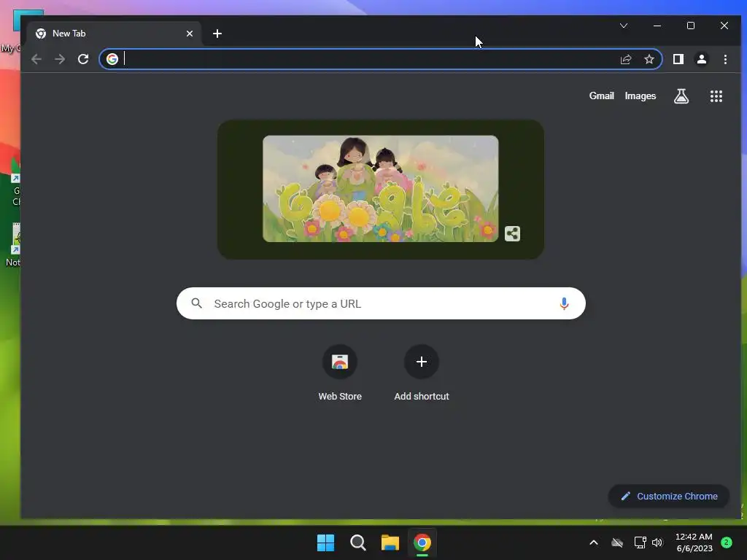
Task: Click the Customize Chrome button
Action: 669,496
